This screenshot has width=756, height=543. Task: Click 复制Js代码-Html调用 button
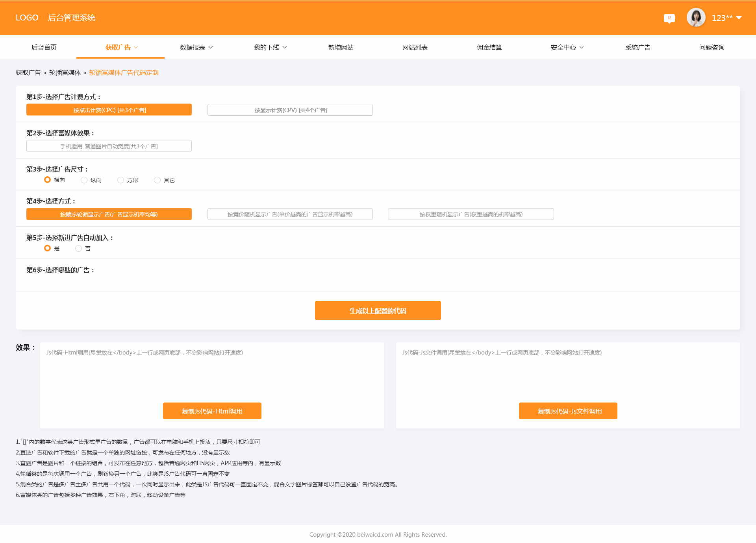coord(212,411)
